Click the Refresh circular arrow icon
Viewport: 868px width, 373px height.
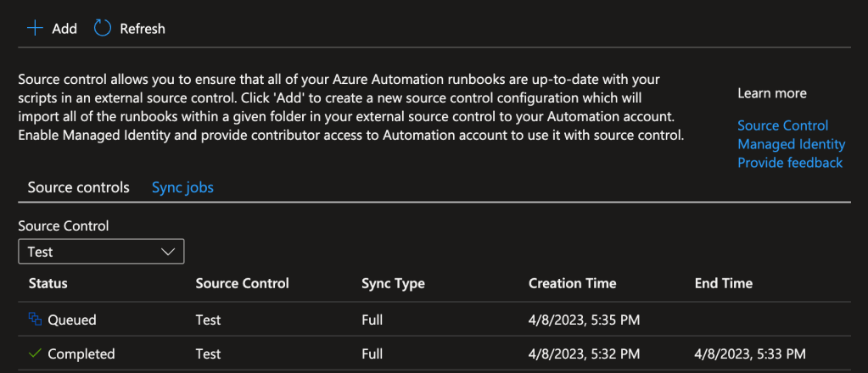click(x=103, y=29)
